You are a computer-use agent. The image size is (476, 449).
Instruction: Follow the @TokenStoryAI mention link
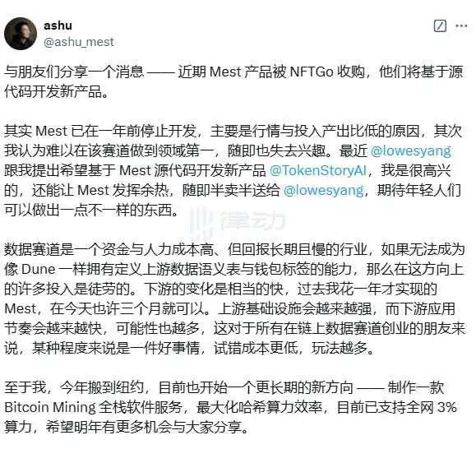(318, 170)
